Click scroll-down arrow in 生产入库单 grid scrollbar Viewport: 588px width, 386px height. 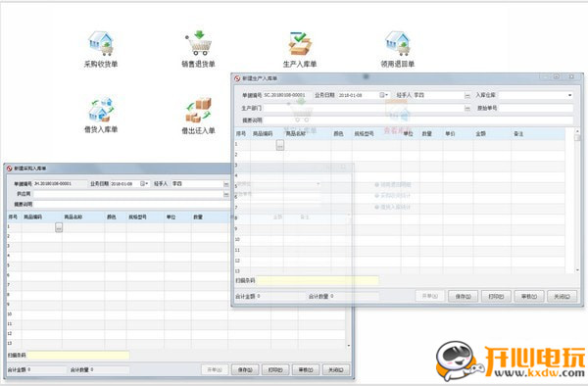577,269
